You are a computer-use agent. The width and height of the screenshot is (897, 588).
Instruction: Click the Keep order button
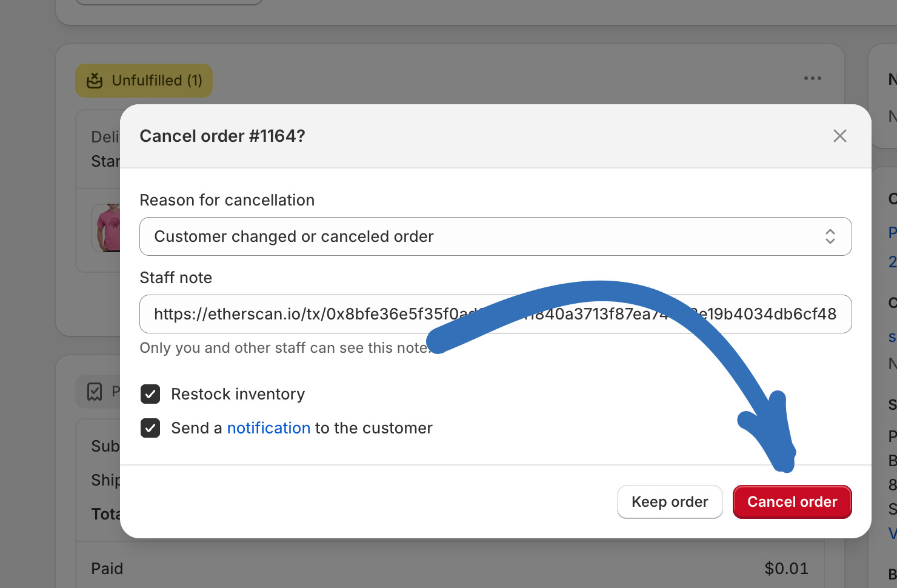pos(670,502)
